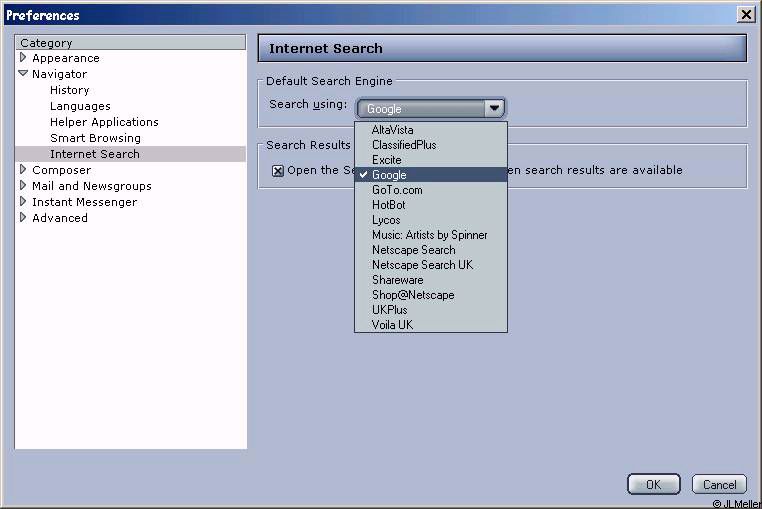Image resolution: width=762 pixels, height=509 pixels.
Task: Expand the Instant Messenger category
Action: (23, 201)
